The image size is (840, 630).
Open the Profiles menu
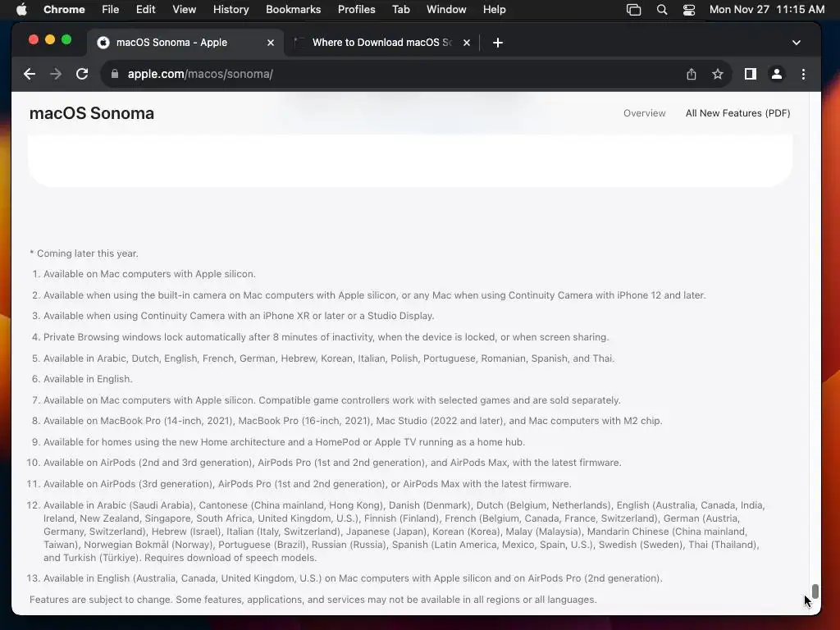pyautogui.click(x=356, y=9)
